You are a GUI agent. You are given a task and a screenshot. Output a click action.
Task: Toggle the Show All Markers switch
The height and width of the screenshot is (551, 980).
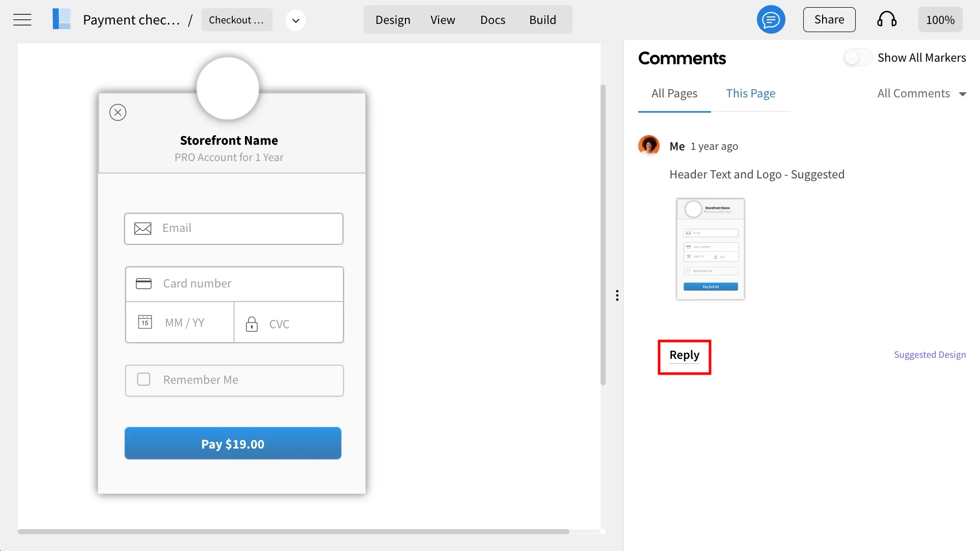(857, 58)
